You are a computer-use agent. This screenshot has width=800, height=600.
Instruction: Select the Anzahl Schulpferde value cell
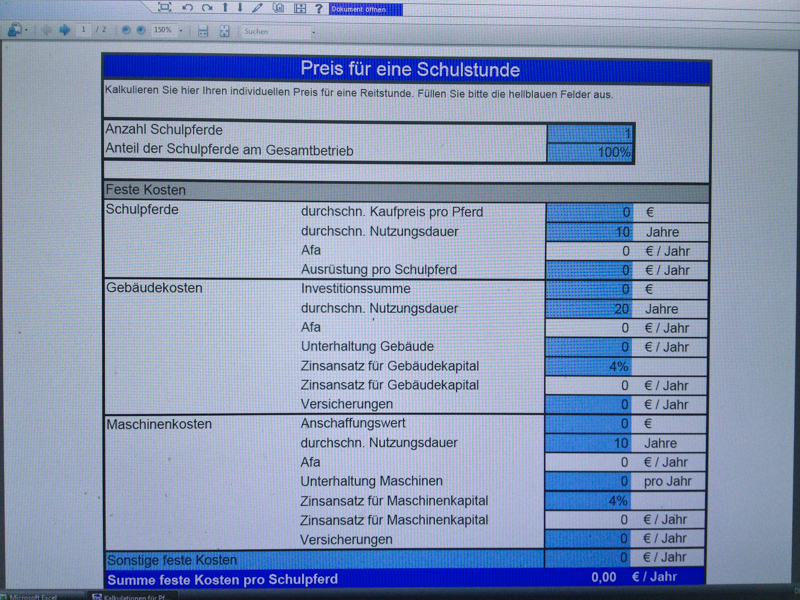[x=589, y=133]
